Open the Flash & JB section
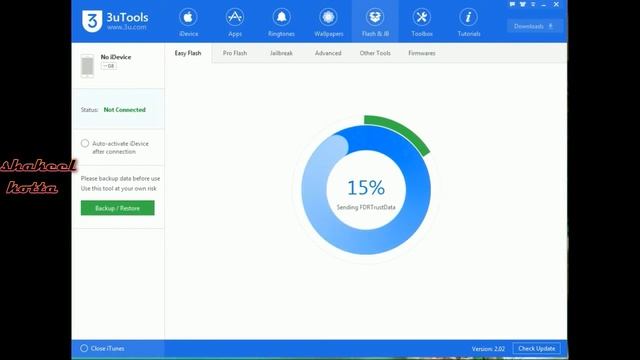This screenshot has width=640, height=360. pos(375,22)
